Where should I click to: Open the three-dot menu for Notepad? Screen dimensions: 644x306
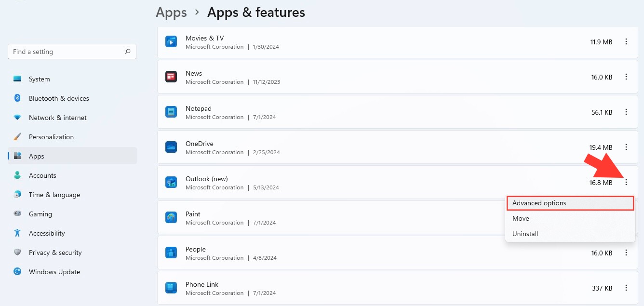click(626, 112)
